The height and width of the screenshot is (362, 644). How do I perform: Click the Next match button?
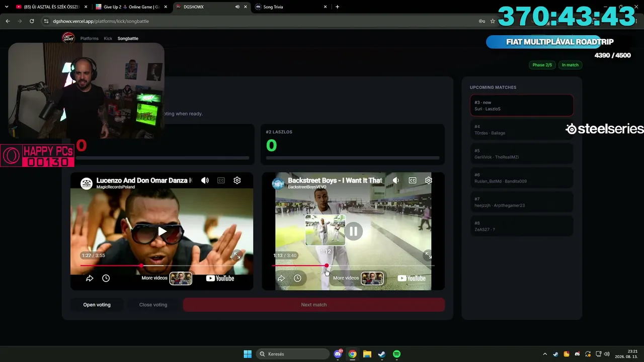tap(314, 305)
